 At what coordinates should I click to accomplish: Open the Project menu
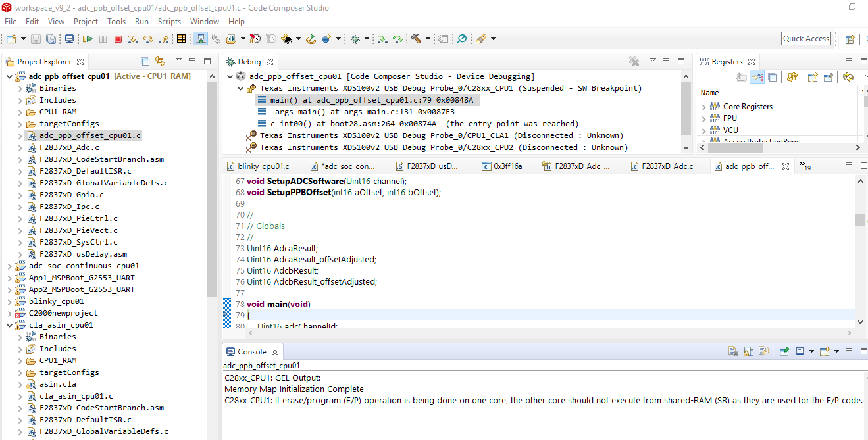point(86,22)
